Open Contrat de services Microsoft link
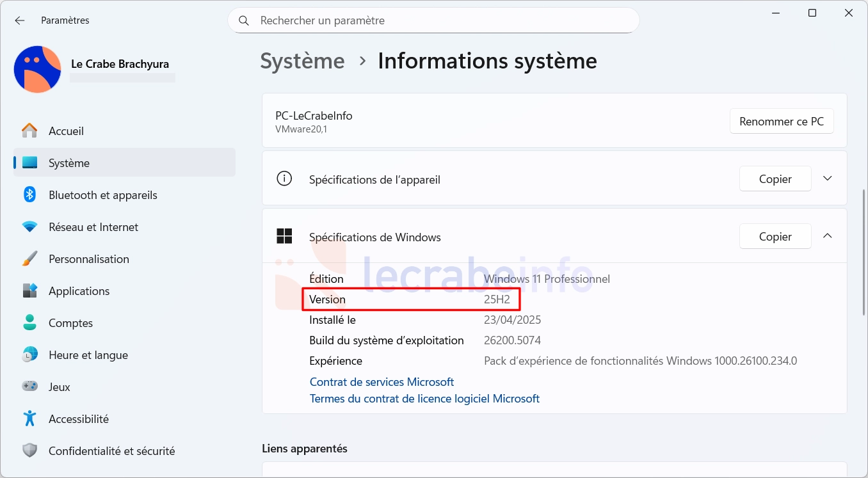This screenshot has height=478, width=868. click(382, 382)
